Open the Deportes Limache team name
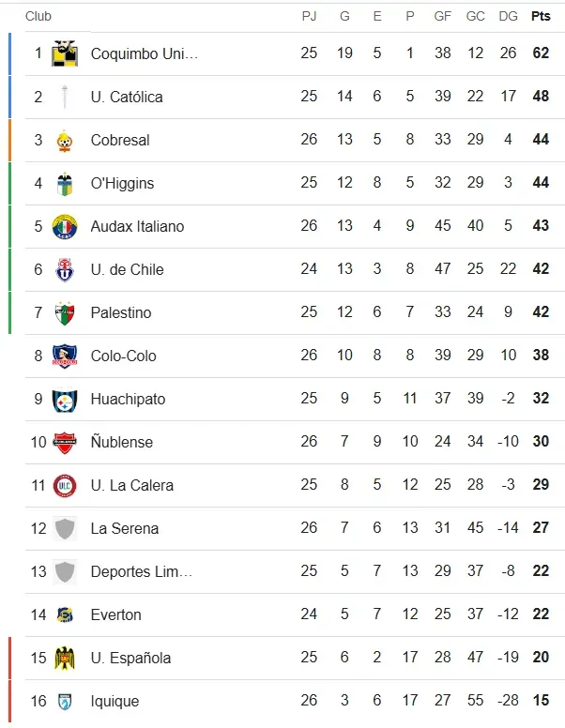The width and height of the screenshot is (565, 728). click(141, 571)
